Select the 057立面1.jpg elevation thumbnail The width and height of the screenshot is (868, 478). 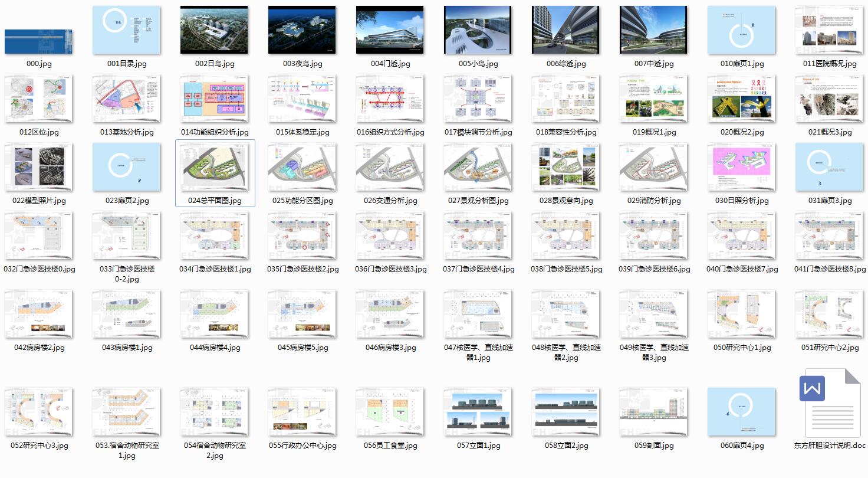pos(478,412)
